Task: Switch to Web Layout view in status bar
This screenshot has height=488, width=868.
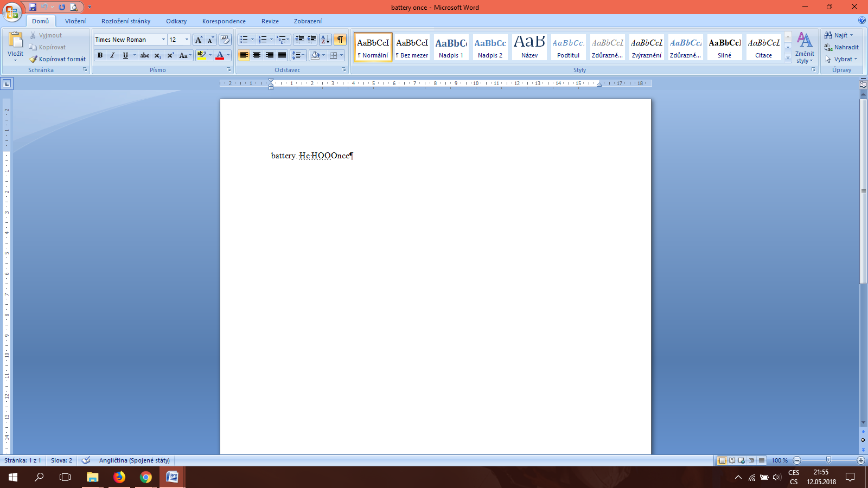Action: (742, 460)
